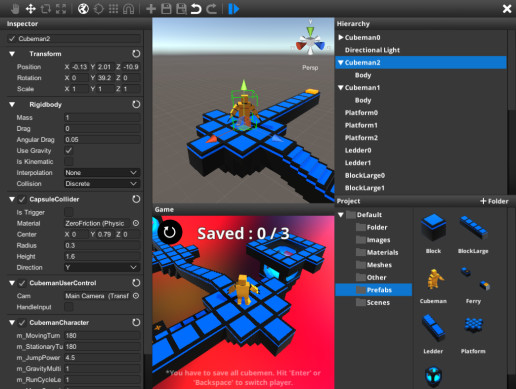
Task: Uncheck Use Gravity
Action: point(69,150)
